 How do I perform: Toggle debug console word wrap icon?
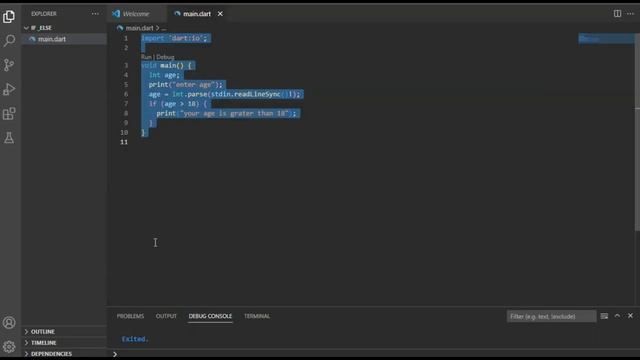tap(604, 316)
